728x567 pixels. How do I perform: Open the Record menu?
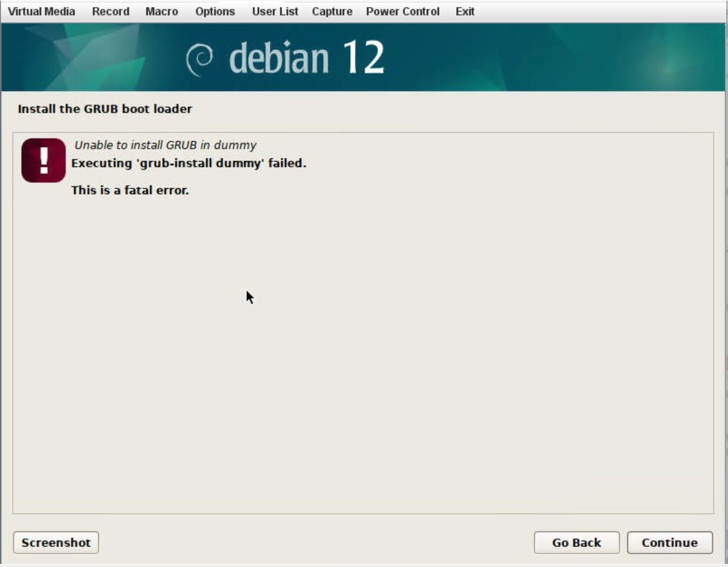point(111,11)
